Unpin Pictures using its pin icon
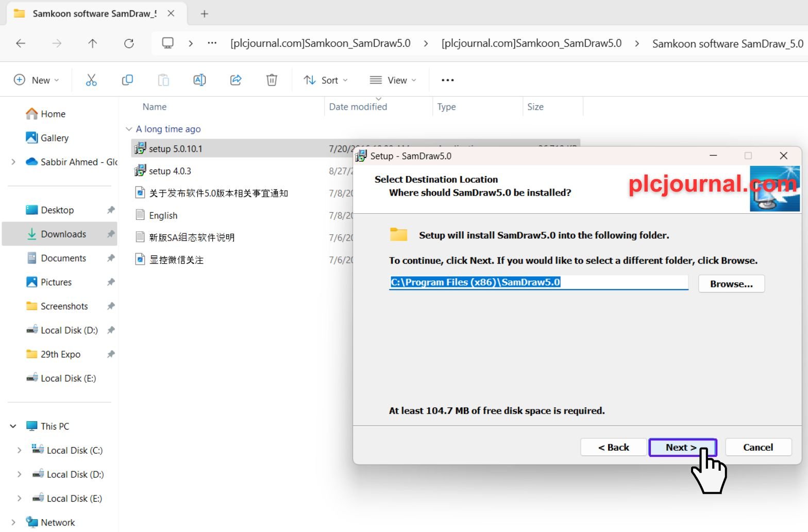The width and height of the screenshot is (808, 532). point(111,282)
